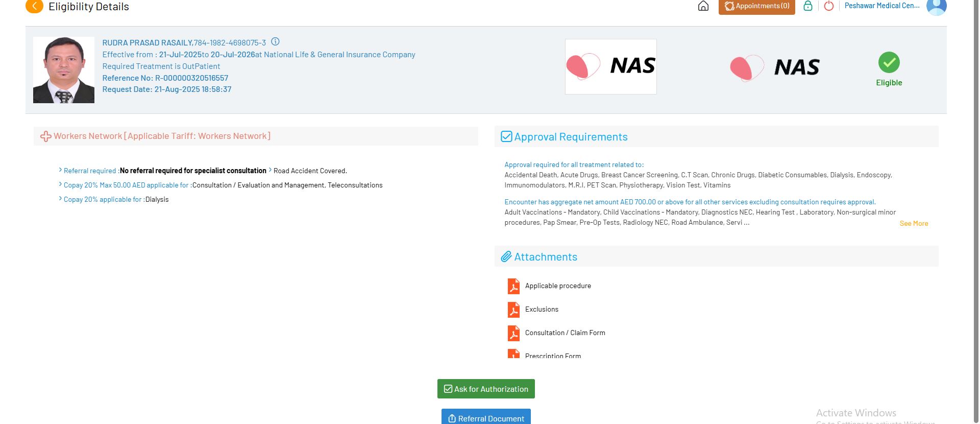This screenshot has width=980, height=424.
Task: Open the Prescription Form PDF icon
Action: click(x=513, y=354)
